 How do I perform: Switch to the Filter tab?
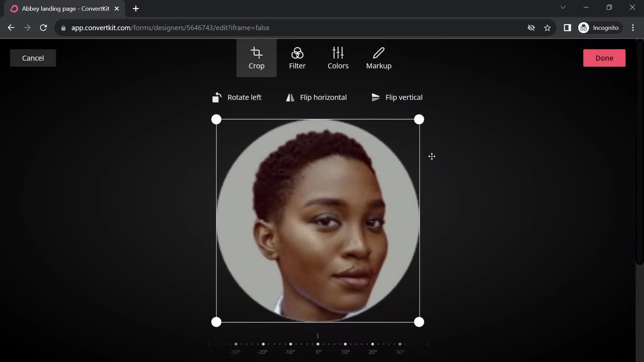tap(297, 58)
